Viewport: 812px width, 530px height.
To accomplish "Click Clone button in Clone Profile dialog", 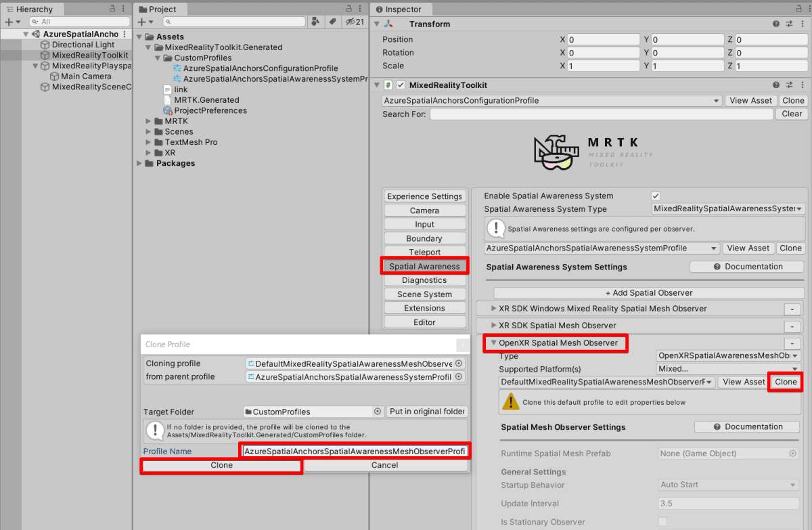I will (x=221, y=465).
